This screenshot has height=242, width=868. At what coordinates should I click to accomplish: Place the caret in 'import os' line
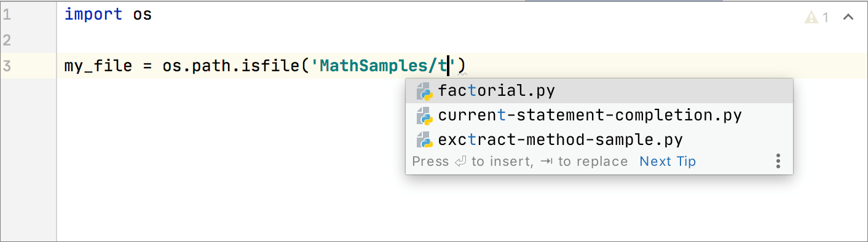108,14
